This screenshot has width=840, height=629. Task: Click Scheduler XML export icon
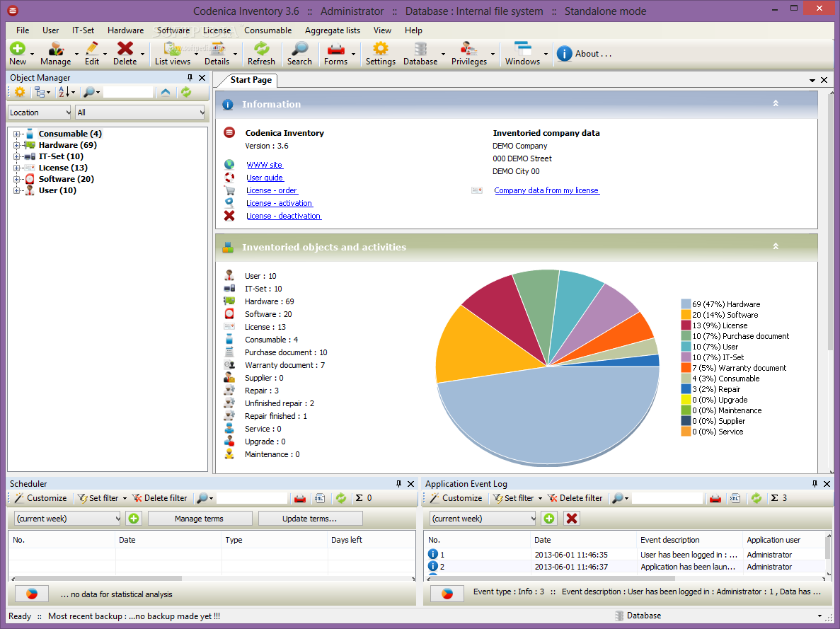click(x=320, y=498)
